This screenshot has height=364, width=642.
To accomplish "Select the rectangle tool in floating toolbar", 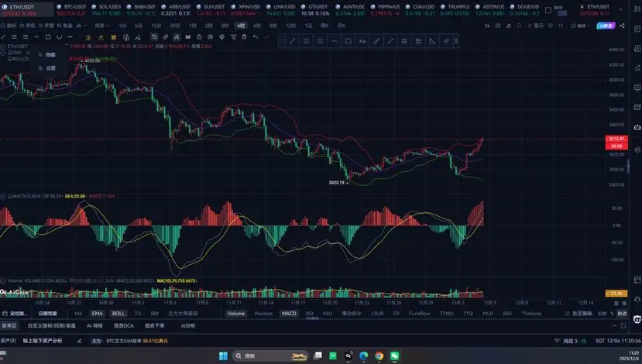I will point(348,41).
